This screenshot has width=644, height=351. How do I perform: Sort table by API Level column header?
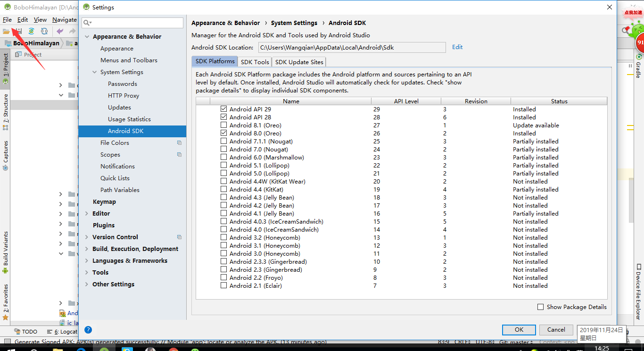tap(406, 101)
